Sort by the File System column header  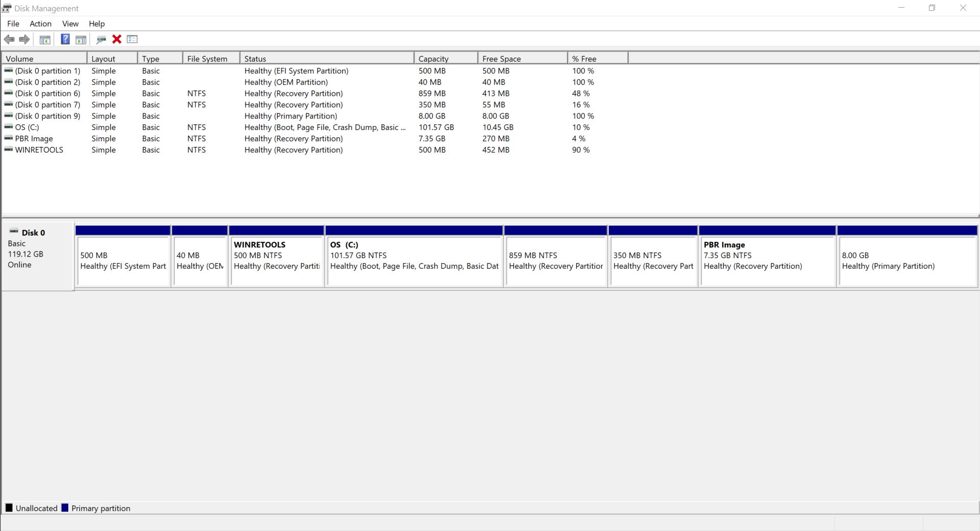click(211, 59)
